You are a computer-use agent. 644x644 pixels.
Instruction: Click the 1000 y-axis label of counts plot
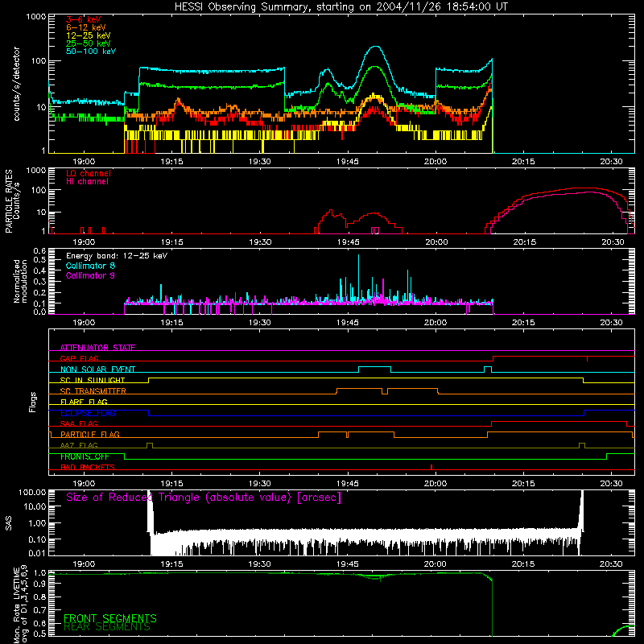click(x=35, y=16)
